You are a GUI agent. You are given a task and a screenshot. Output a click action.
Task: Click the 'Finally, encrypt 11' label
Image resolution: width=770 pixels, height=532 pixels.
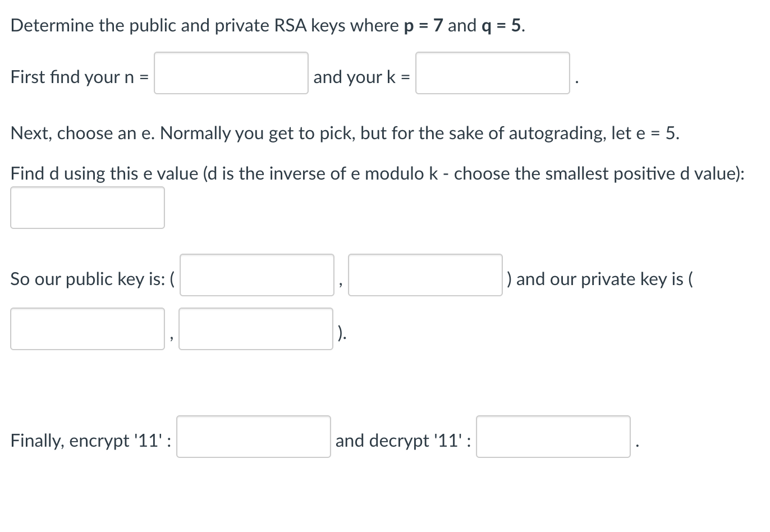coord(90,441)
